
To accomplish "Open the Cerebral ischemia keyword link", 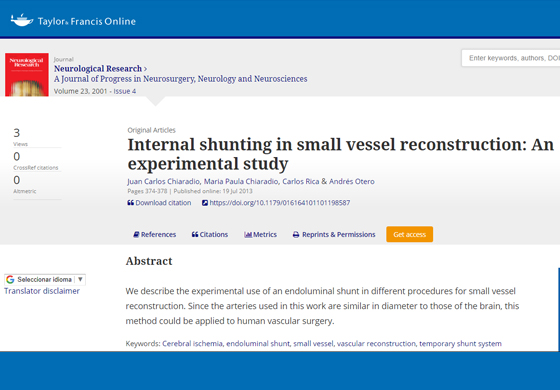I will (x=192, y=344).
